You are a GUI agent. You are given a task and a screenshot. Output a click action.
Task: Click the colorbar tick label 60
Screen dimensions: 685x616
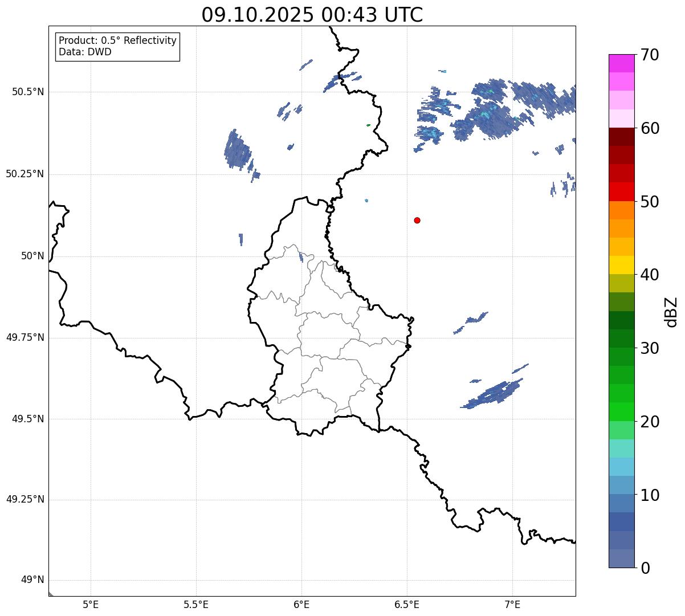650,128
